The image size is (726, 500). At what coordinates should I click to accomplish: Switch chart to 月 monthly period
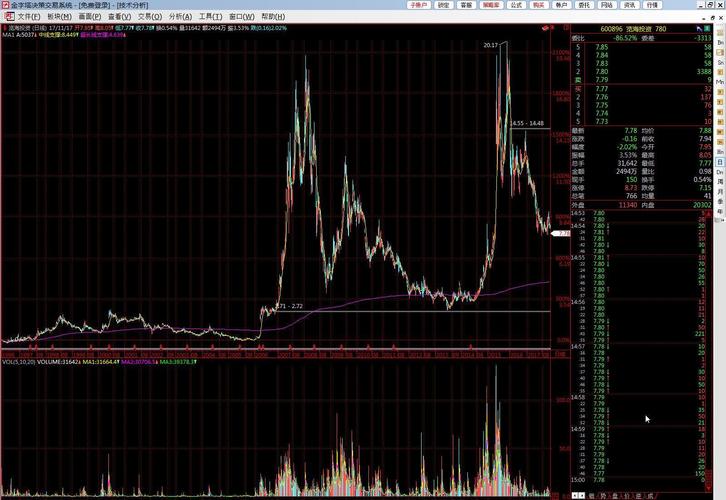click(x=720, y=192)
